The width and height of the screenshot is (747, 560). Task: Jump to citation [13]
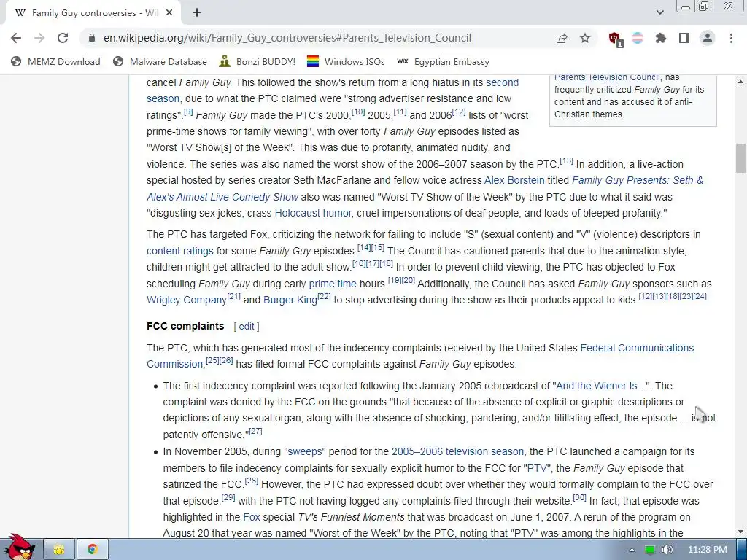[566, 161]
